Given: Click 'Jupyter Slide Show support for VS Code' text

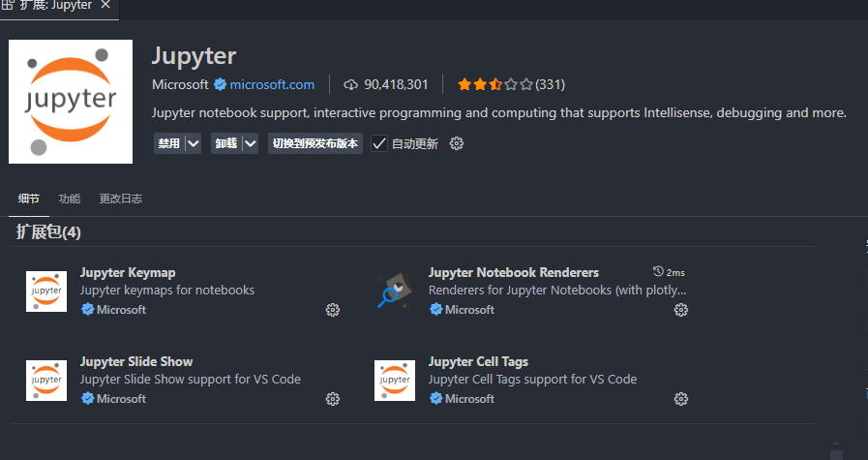Looking at the screenshot, I should 191,380.
